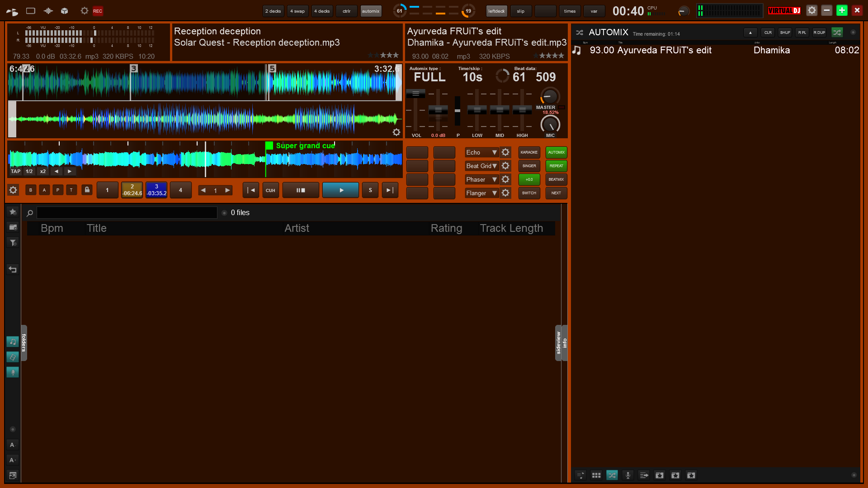Open the Echo effect settings gear

(505, 153)
